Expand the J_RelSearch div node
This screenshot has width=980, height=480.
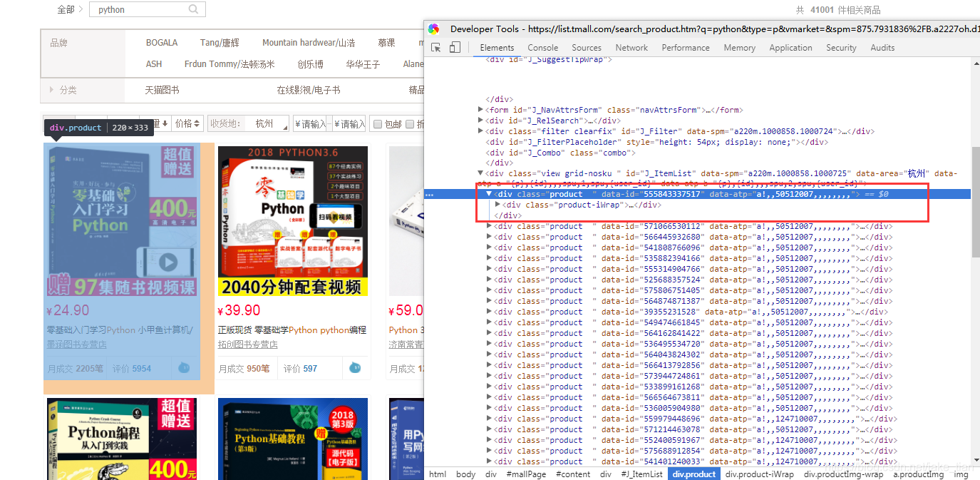[x=480, y=121]
